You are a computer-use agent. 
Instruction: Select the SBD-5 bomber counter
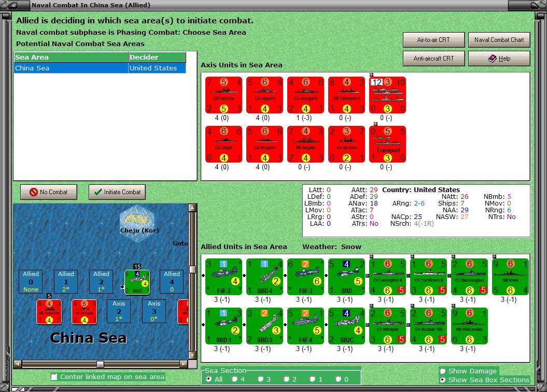pos(264,326)
